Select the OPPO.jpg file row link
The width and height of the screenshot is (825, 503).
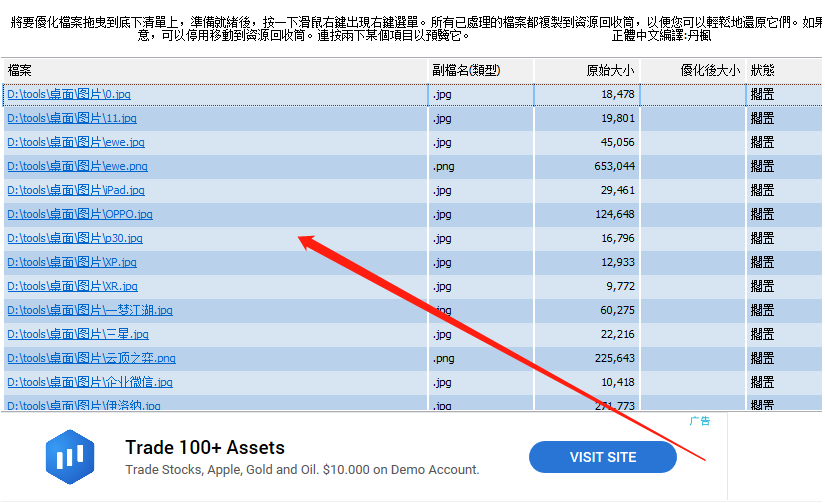[80, 215]
